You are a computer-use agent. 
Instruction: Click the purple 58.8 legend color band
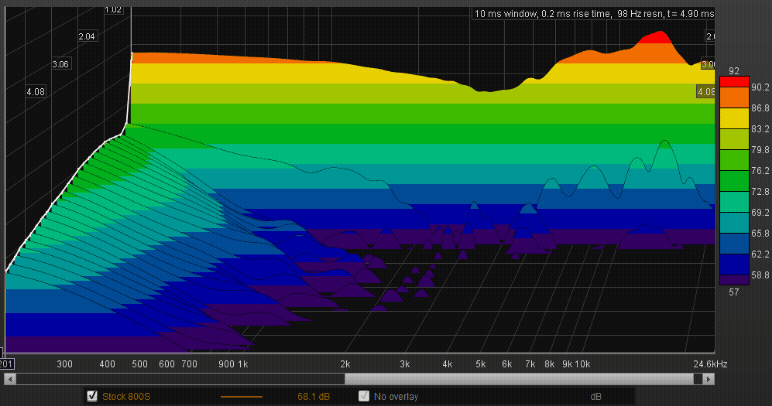734,280
